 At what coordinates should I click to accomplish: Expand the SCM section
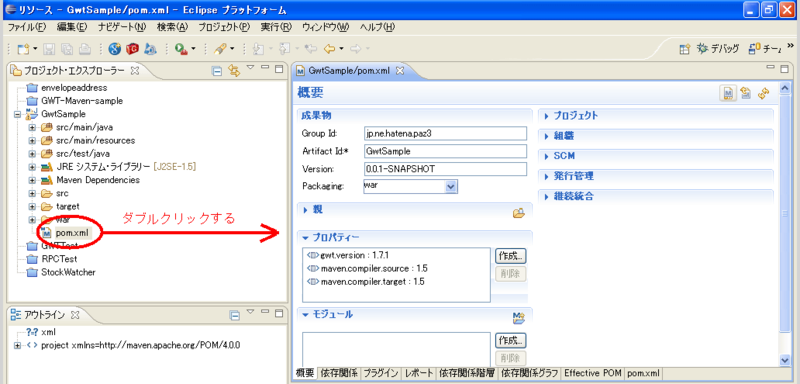(x=546, y=157)
